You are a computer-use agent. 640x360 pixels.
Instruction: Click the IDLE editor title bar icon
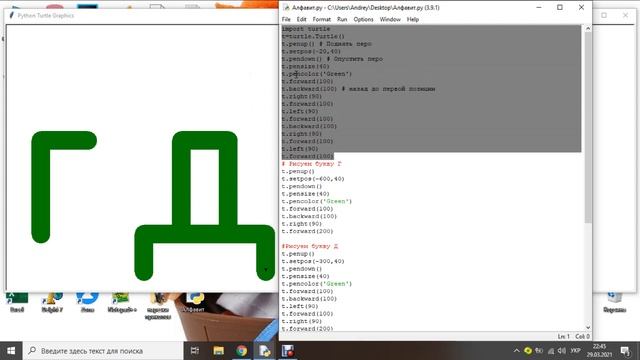coord(286,7)
